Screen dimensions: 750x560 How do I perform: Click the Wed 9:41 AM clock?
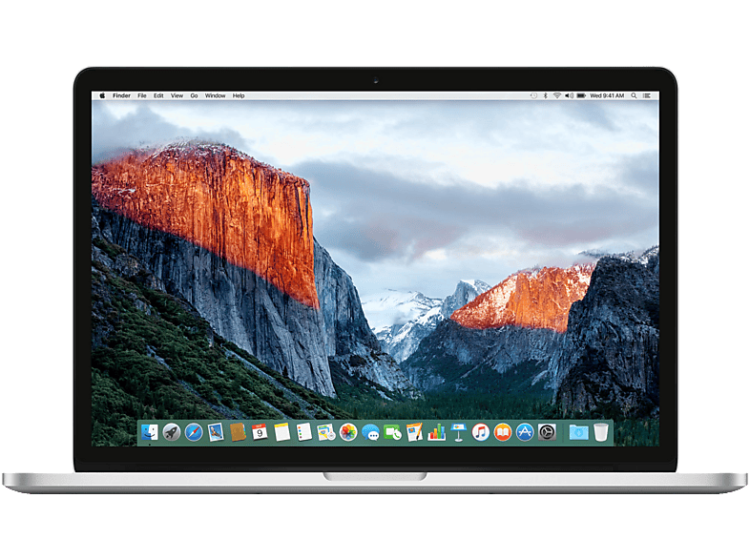(607, 95)
